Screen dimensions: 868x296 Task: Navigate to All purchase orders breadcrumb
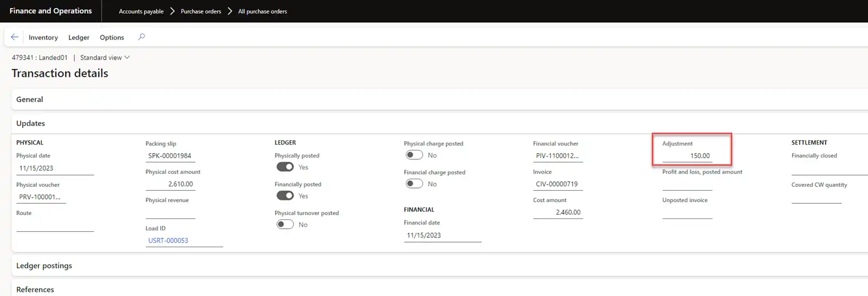point(263,11)
